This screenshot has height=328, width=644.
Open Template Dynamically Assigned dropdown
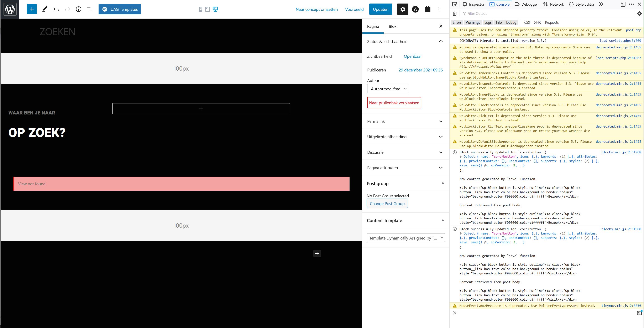click(x=406, y=238)
